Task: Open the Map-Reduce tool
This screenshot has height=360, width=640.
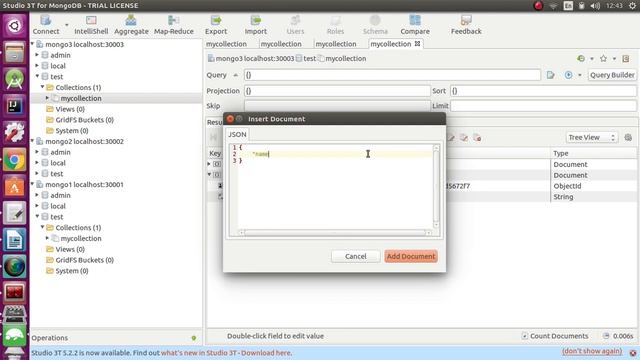Action: point(173,25)
